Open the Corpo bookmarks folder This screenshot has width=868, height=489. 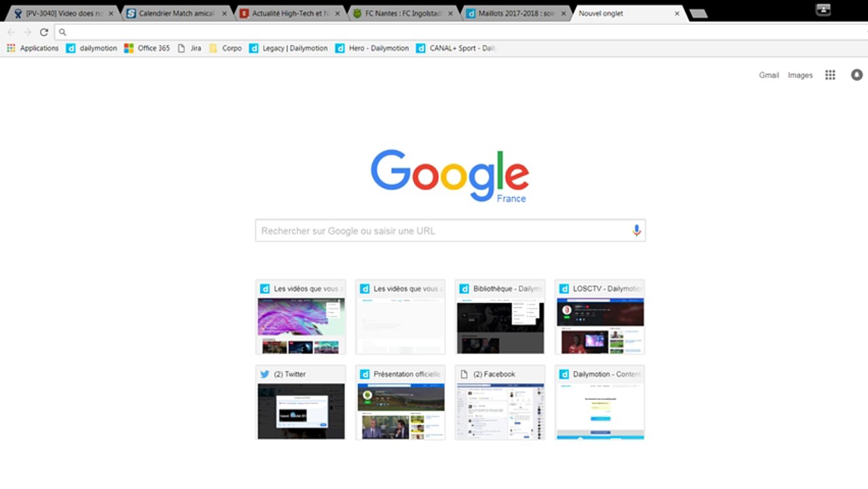[225, 48]
